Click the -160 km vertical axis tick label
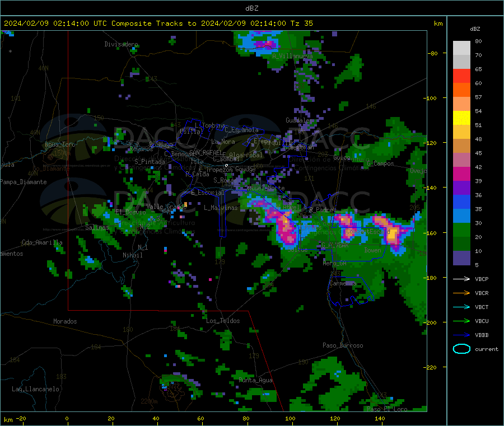Image resolution: width=504 pixels, height=426 pixels. [430, 233]
